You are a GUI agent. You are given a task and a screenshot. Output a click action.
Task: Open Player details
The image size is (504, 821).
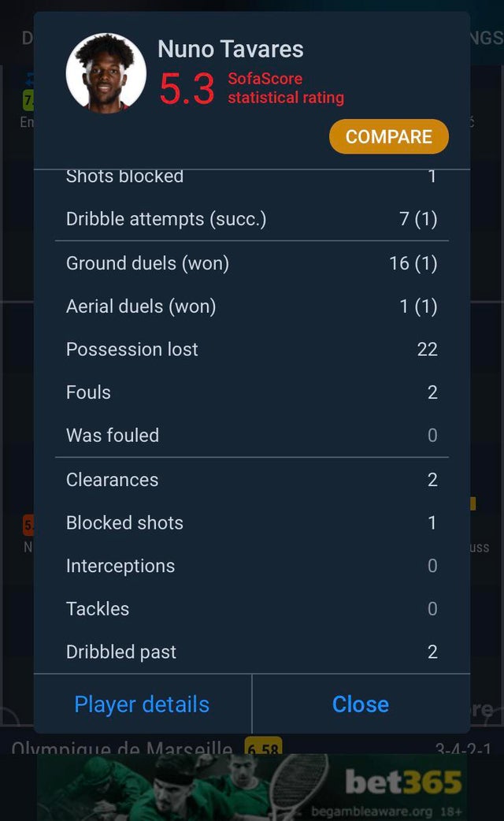(143, 704)
